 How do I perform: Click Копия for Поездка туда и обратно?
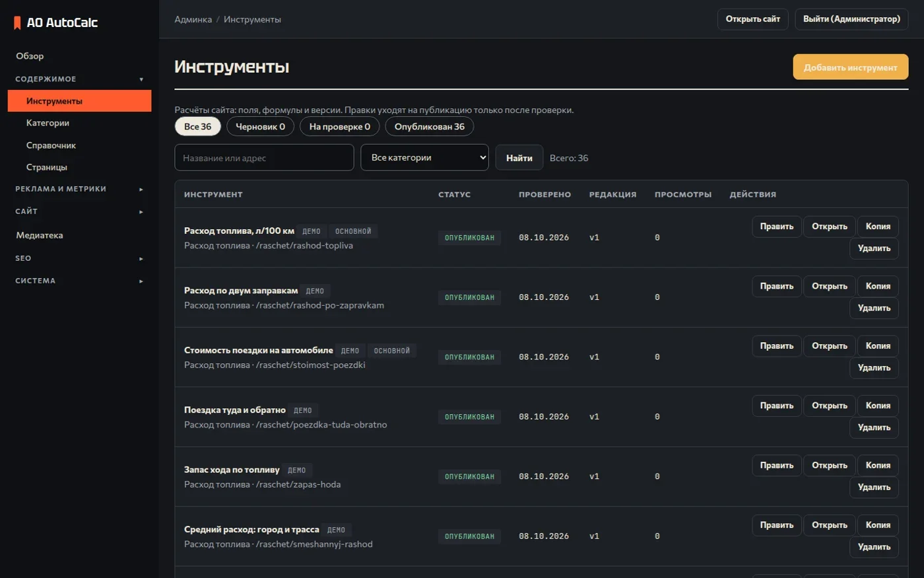pyautogui.click(x=878, y=406)
